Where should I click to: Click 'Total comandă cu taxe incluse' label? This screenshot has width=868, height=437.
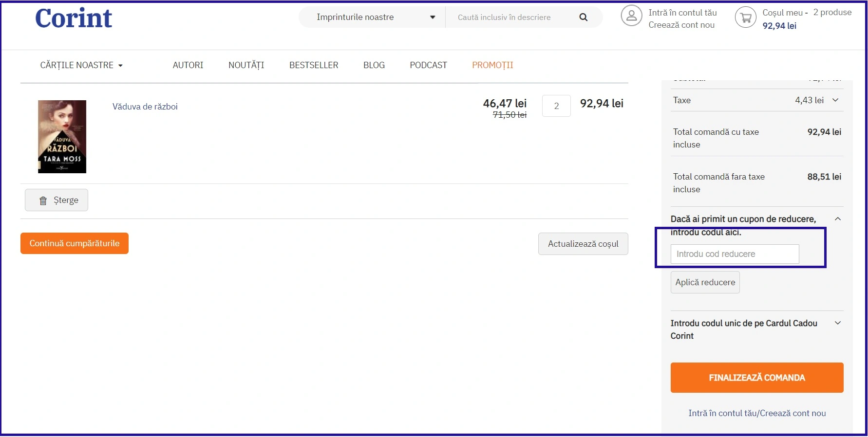[716, 138]
